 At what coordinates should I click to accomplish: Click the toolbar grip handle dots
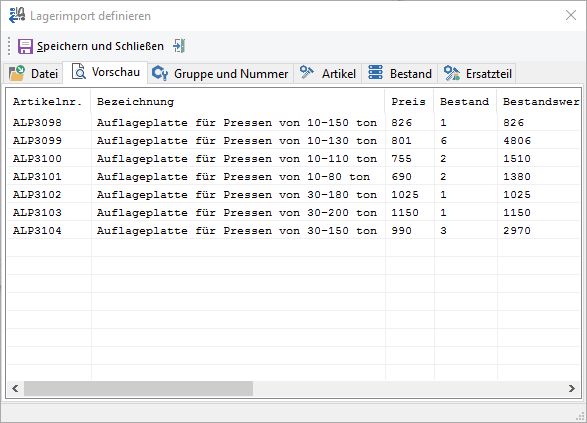[x=9, y=46]
